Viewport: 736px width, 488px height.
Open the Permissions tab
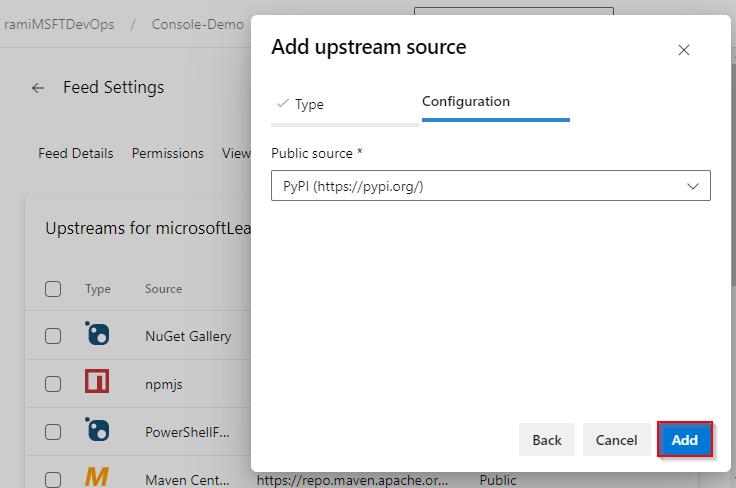(x=168, y=153)
